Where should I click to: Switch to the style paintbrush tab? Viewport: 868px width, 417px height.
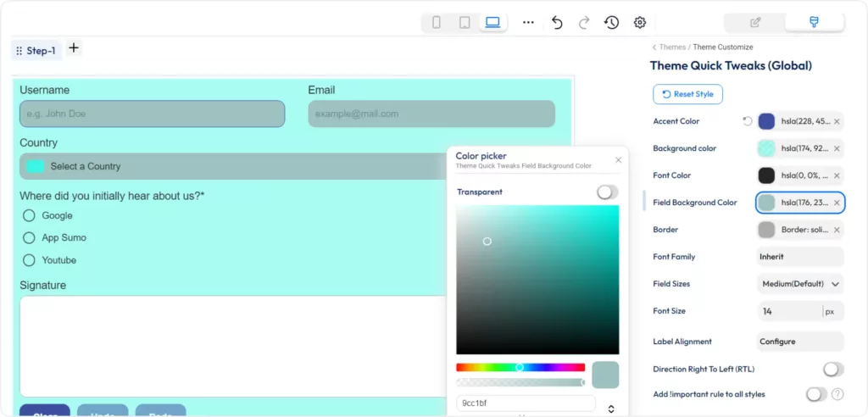pos(815,22)
